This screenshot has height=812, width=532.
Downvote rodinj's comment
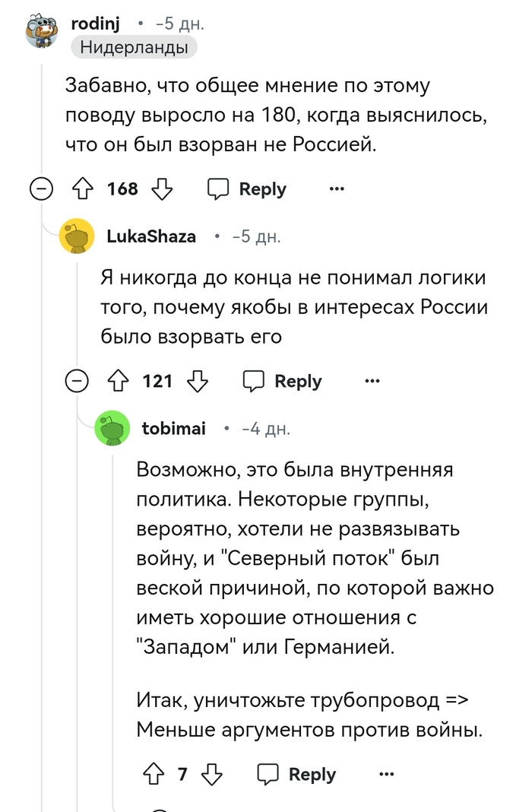point(163,189)
